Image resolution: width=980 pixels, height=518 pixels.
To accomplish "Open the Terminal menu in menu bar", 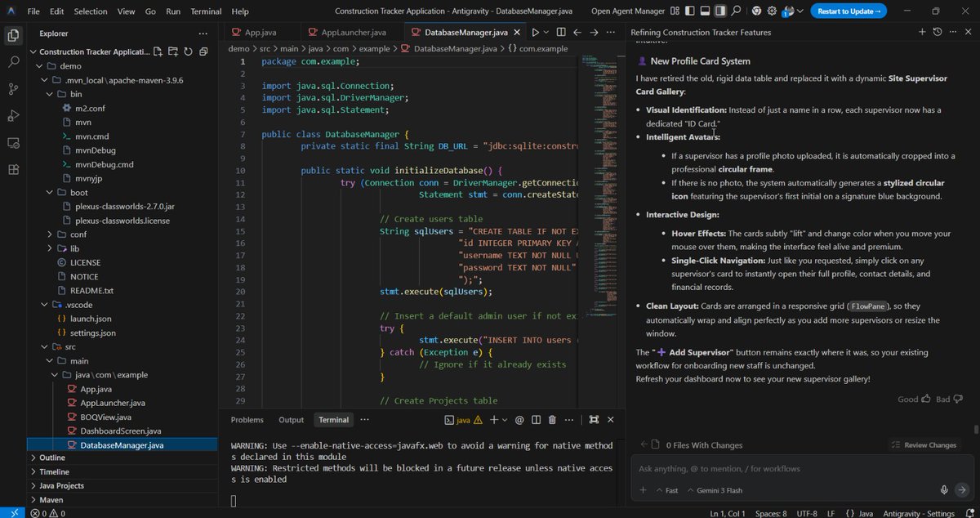I will point(206,11).
